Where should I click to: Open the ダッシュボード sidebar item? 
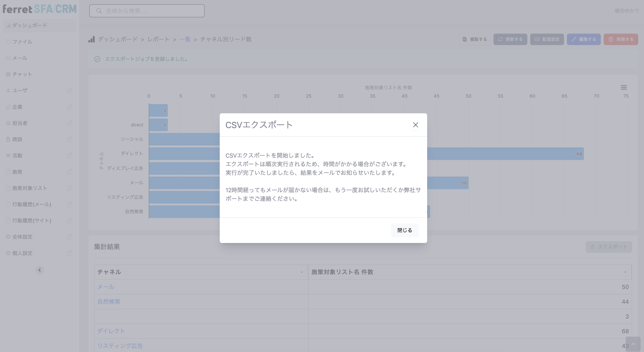[x=39, y=26]
